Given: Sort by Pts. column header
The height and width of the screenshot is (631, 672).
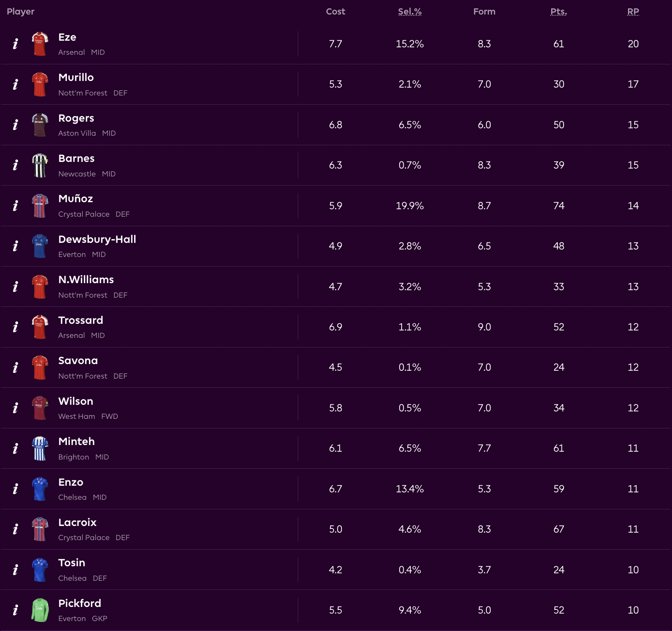Looking at the screenshot, I should tap(559, 12).
